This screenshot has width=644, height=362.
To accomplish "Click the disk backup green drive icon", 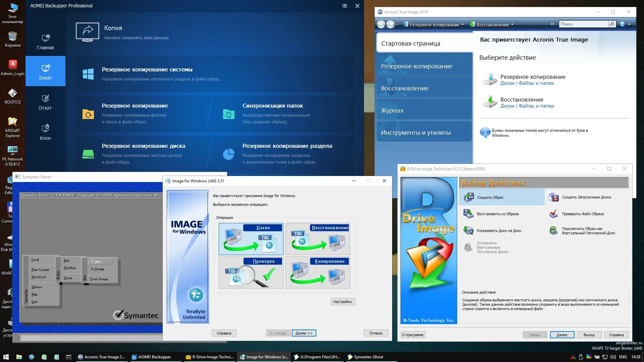I will 88,154.
